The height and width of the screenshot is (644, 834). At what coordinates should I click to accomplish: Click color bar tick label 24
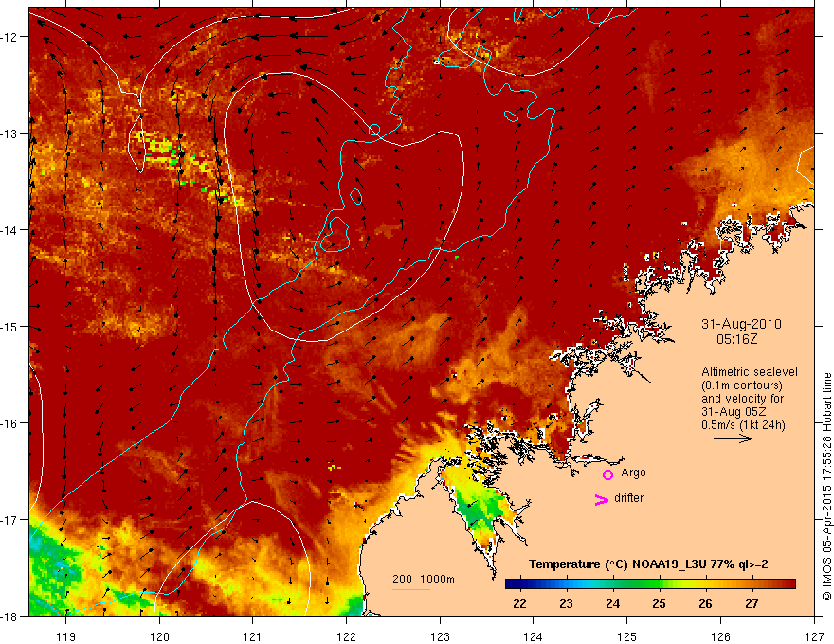[x=613, y=603]
